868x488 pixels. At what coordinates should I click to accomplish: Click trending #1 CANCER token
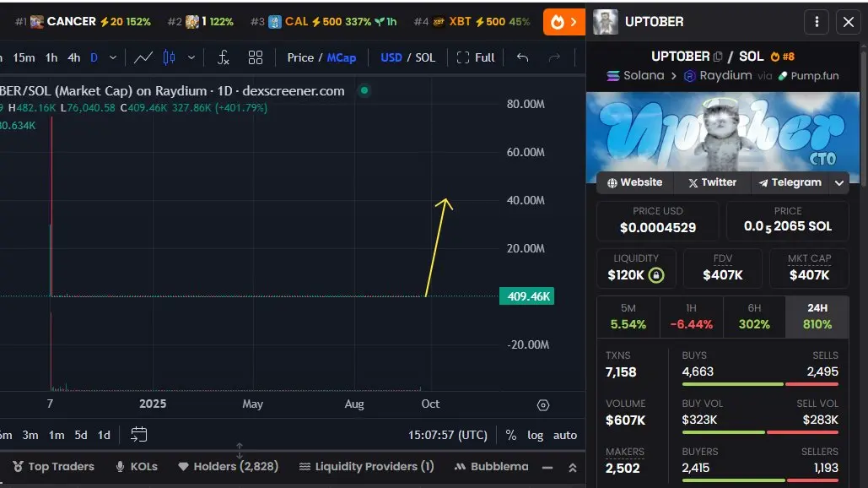pyautogui.click(x=83, y=22)
